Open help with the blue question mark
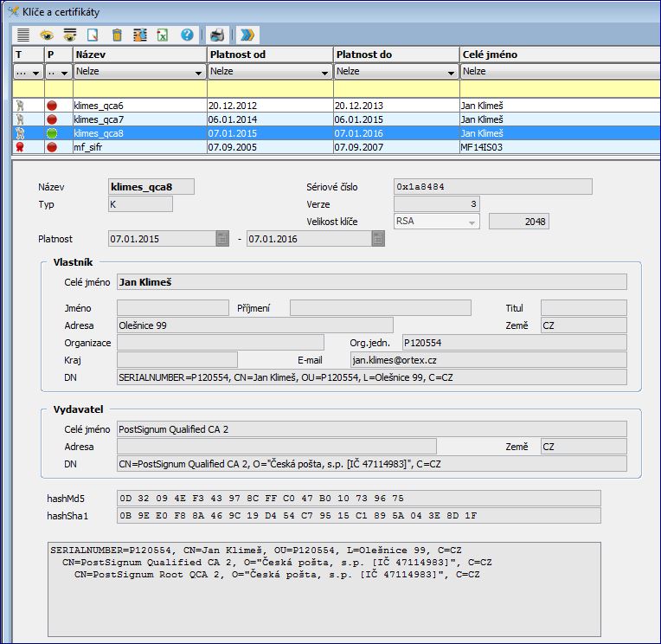This screenshot has height=644, width=661. [187, 35]
